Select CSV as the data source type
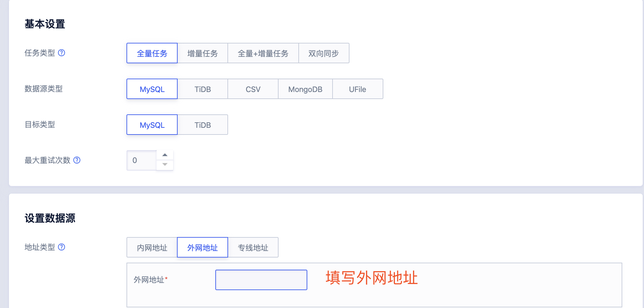 (x=253, y=89)
